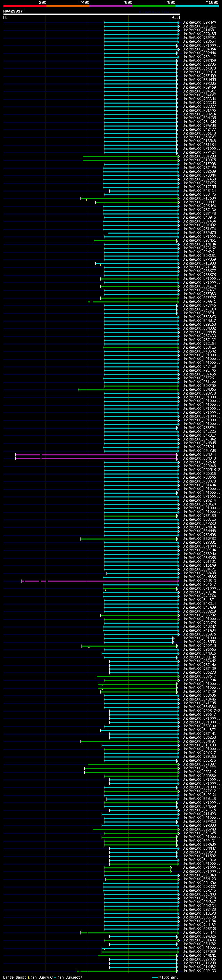Select hit UniRef100_O27036
Viewport: 222px width, 980px height.
click(x=199, y=959)
